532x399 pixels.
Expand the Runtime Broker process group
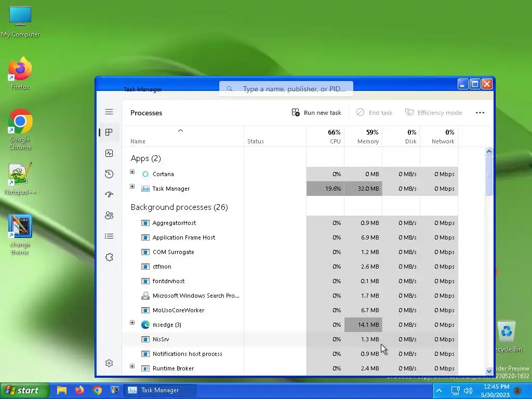132,366
